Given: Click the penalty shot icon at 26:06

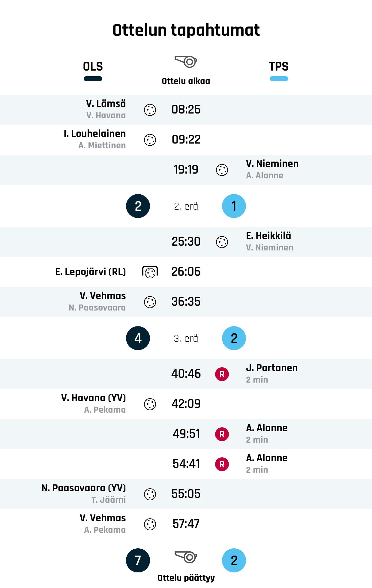Looking at the screenshot, I should tap(150, 272).
